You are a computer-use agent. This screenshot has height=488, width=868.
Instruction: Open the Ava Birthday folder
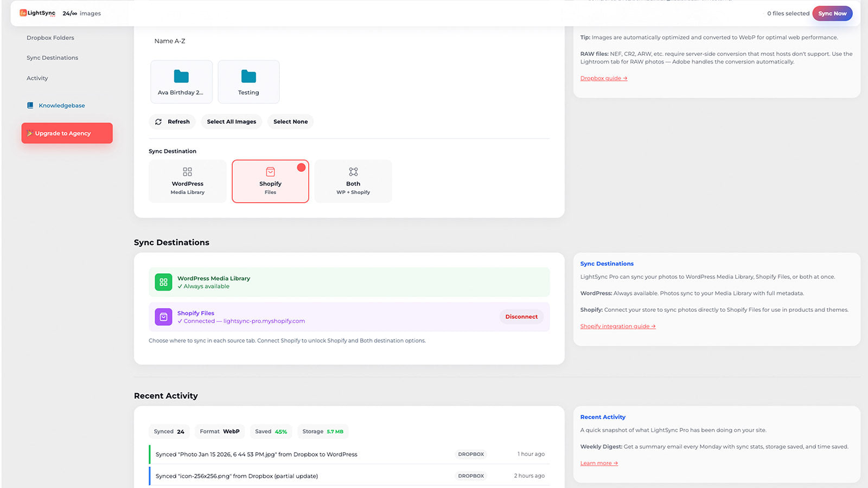pyautogui.click(x=181, y=81)
